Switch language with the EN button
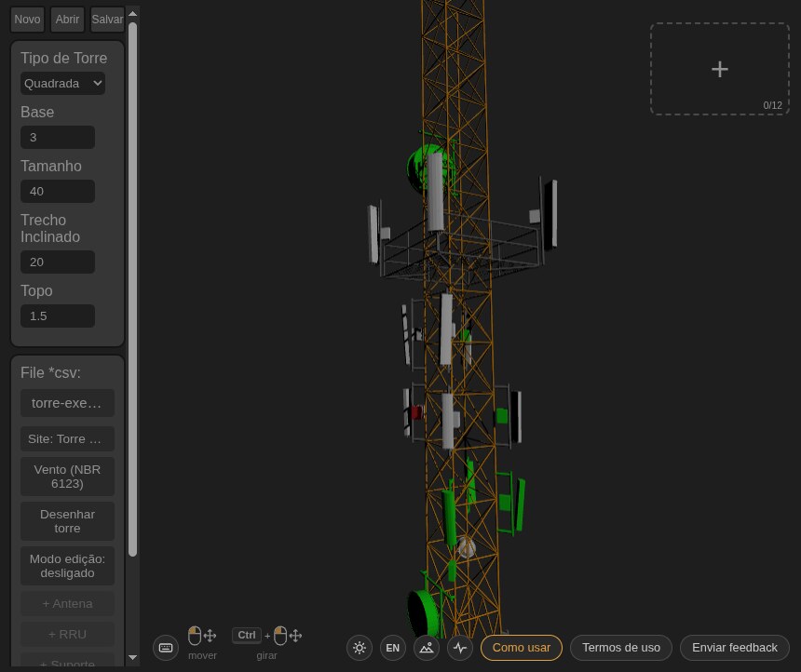 point(393,648)
